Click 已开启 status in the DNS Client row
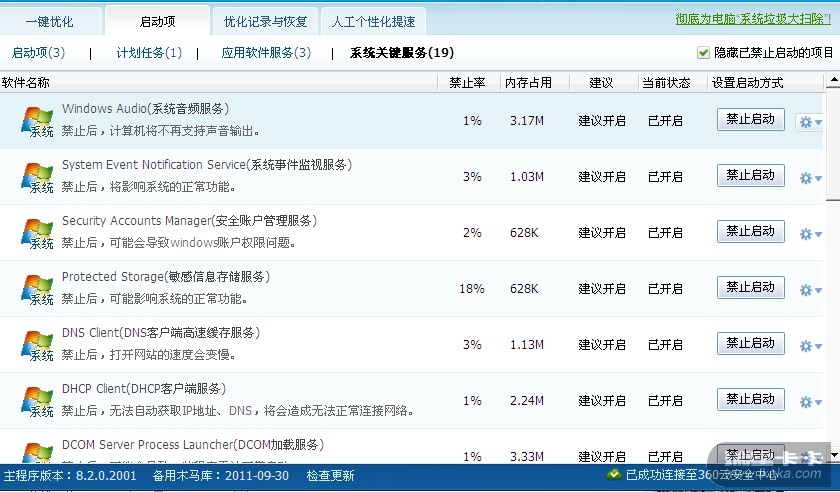Viewport: 840px width, 492px height. 665,345
